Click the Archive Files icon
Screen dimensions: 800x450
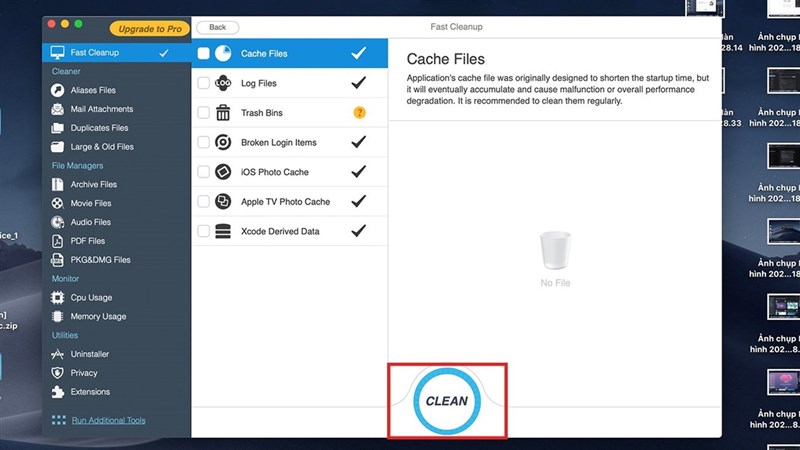57,184
